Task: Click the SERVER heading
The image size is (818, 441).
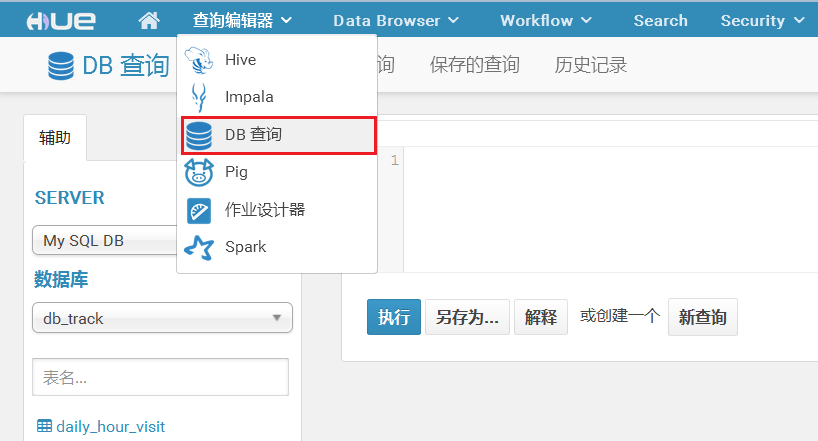Action: pyautogui.click(x=70, y=198)
